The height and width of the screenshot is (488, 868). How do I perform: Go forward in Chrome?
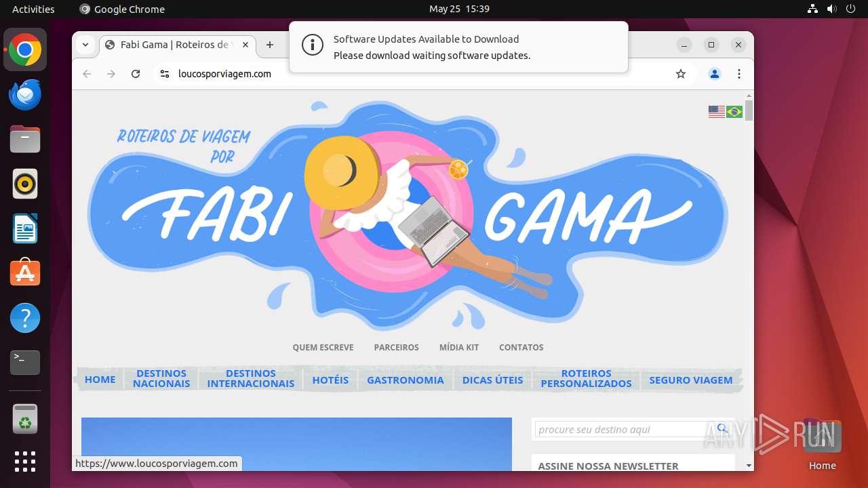point(111,74)
